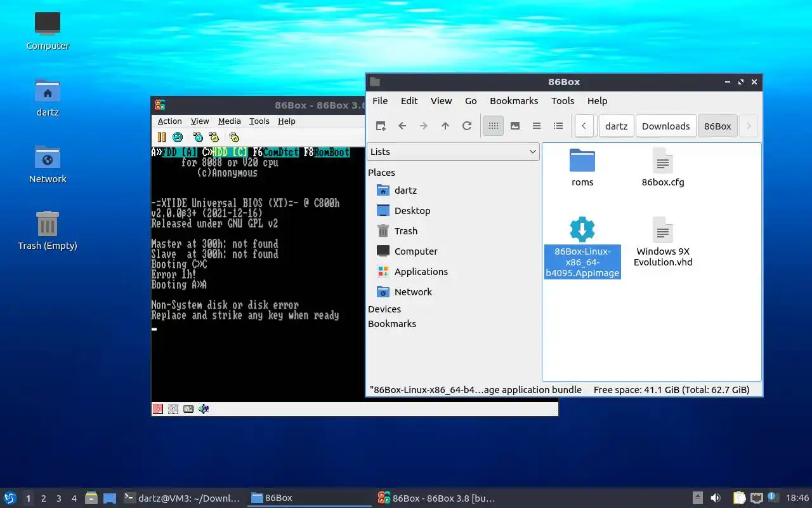Open the Go menu in file manager
Image resolution: width=812 pixels, height=508 pixels.
471,101
